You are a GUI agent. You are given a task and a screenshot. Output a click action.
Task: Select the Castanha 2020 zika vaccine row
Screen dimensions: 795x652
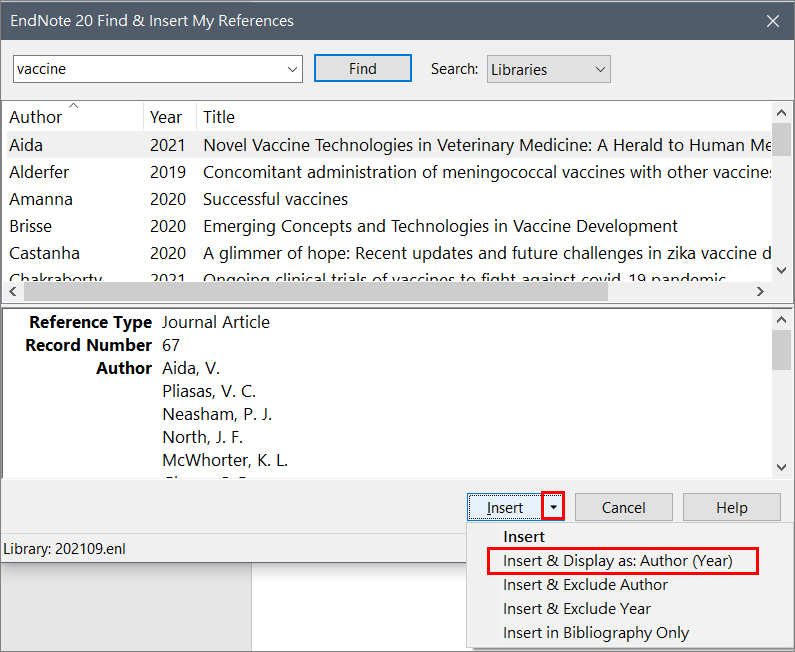(x=389, y=253)
